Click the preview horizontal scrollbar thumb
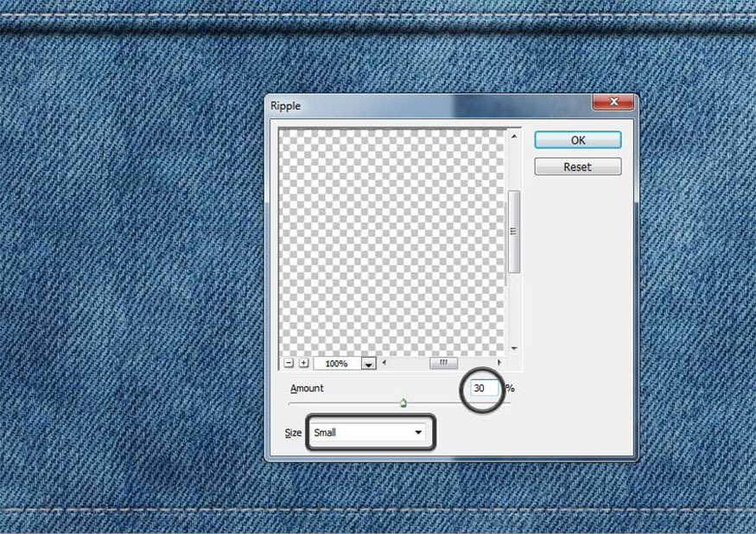Screen dimensions: 756x534 [x=443, y=362]
